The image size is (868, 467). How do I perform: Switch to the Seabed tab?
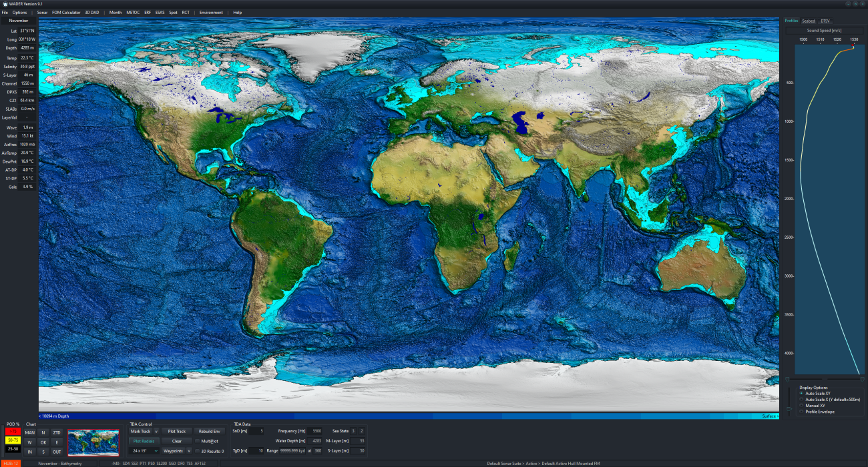coord(809,21)
